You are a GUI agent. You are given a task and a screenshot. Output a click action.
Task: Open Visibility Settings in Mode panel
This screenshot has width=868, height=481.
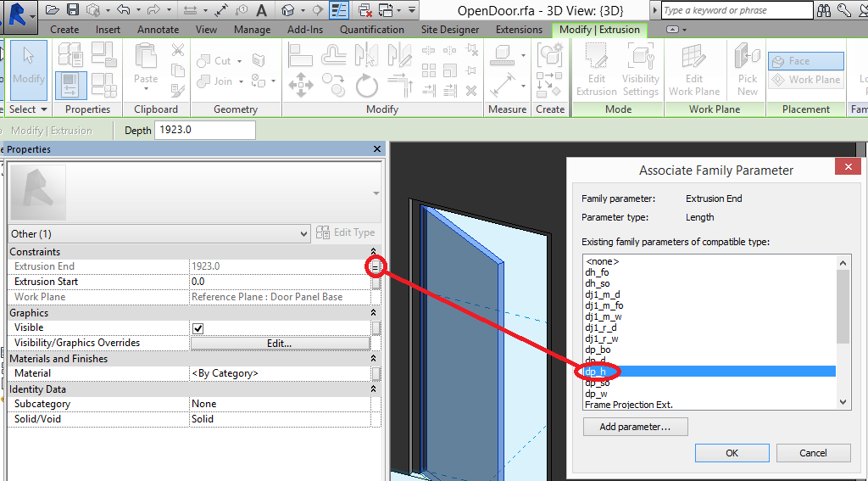(641, 70)
